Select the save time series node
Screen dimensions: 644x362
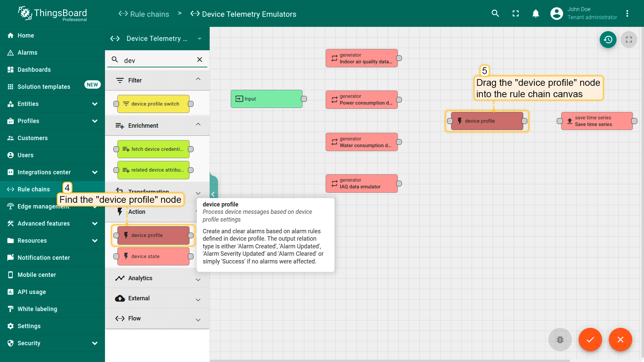596,121
